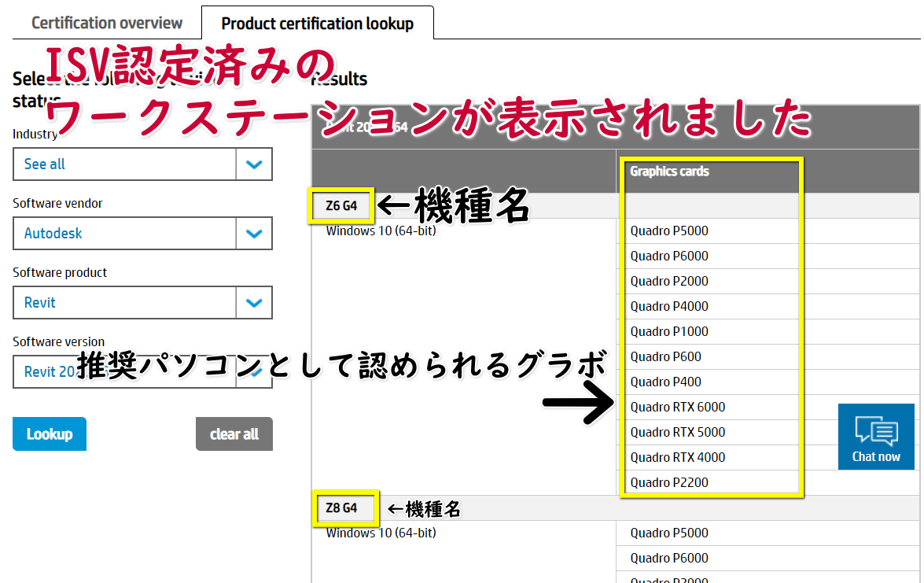The height and width of the screenshot is (583, 924).
Task: Click the See all industry field
Action: [x=124, y=164]
